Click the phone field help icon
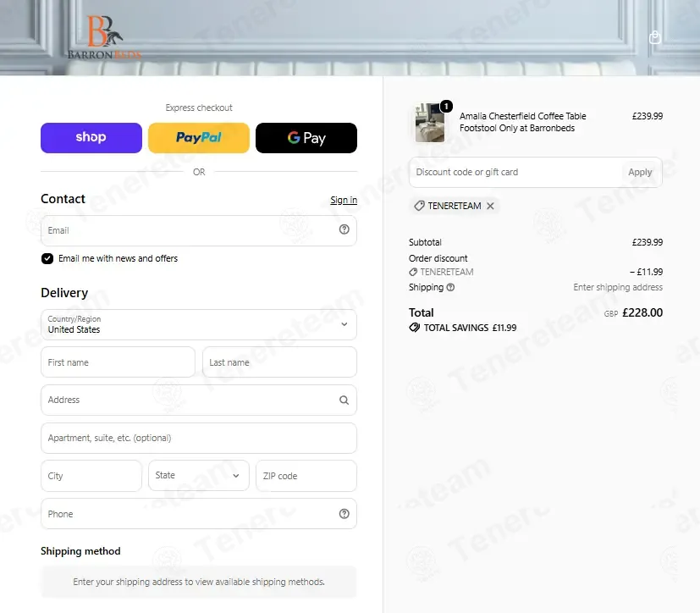Screen dimensions: 700x613 344,514
